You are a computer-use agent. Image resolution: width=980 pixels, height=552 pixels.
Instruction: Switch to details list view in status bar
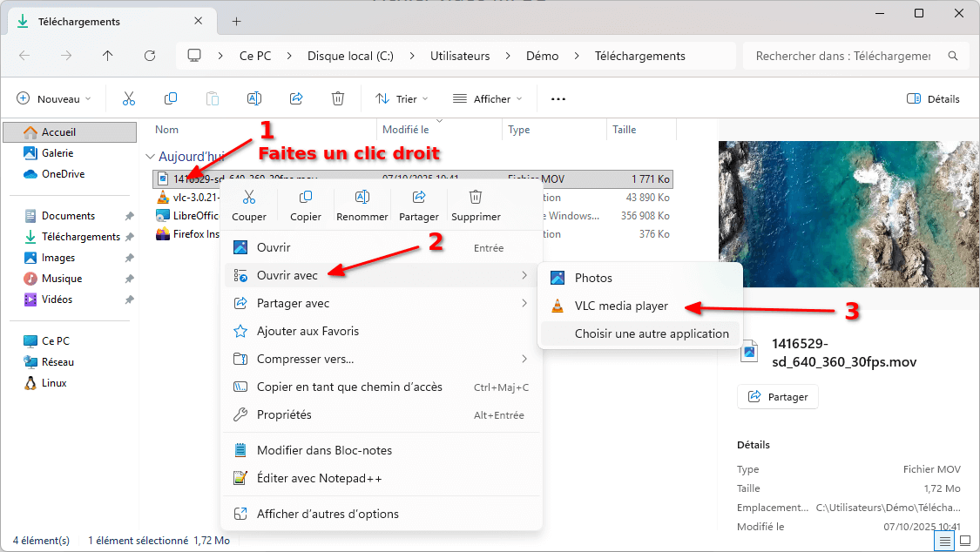(943, 541)
